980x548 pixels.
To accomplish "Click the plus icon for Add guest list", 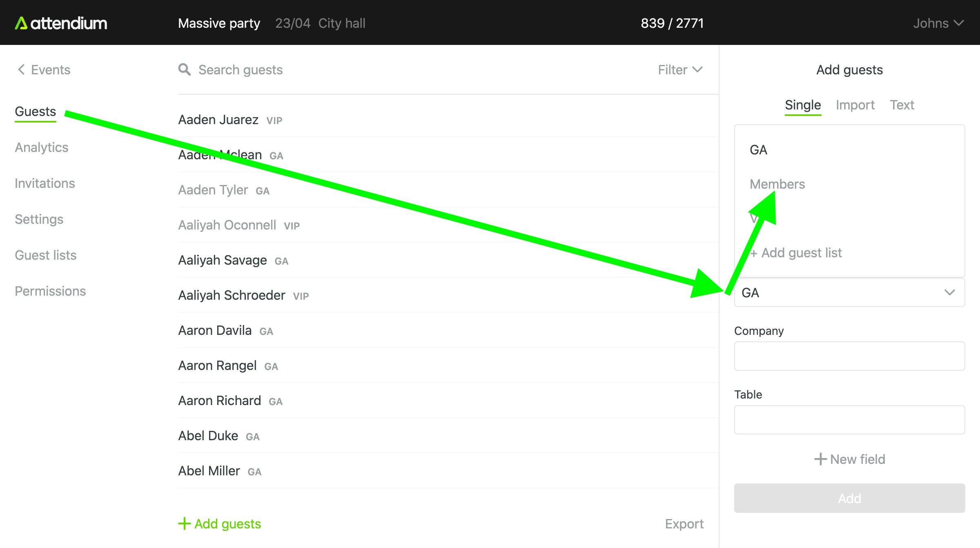I will coord(754,253).
